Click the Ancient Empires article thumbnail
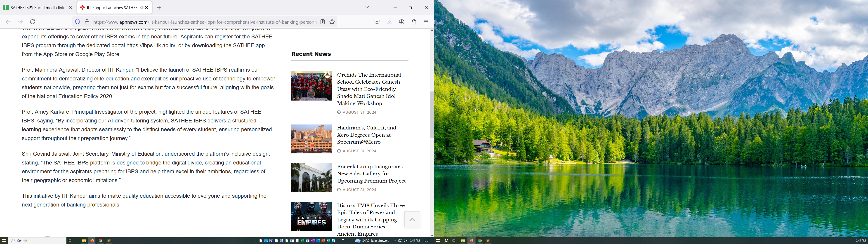Image resolution: width=868 pixels, height=244 pixels. click(311, 216)
